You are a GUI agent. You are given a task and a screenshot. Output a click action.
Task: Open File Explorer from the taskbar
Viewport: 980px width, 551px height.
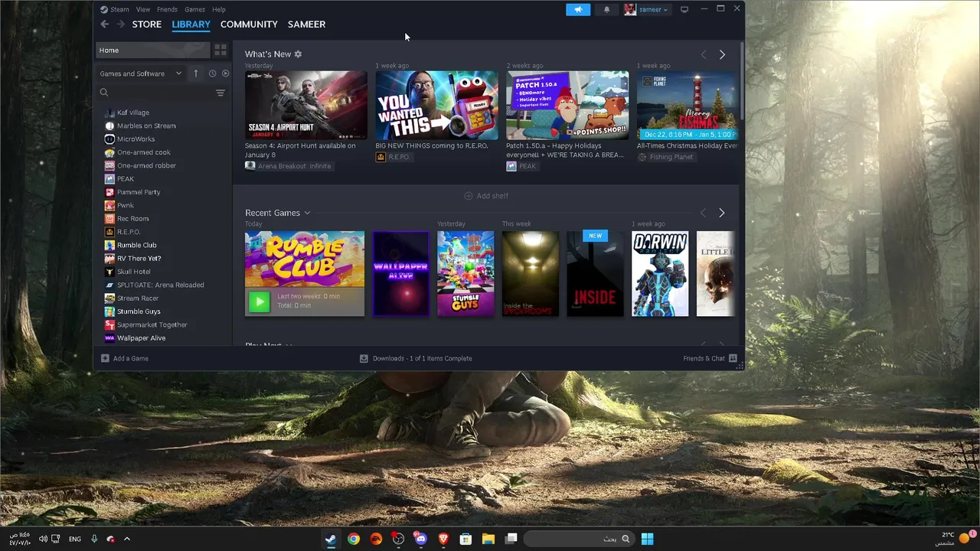click(488, 539)
